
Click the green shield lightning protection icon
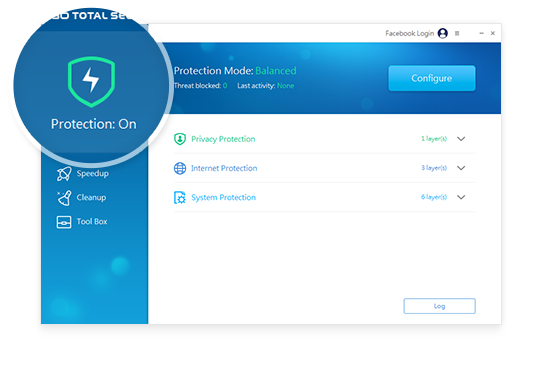tap(91, 82)
